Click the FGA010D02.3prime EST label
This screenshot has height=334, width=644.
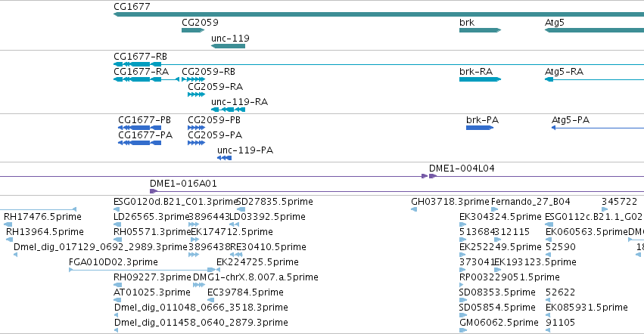pyautogui.click(x=114, y=262)
